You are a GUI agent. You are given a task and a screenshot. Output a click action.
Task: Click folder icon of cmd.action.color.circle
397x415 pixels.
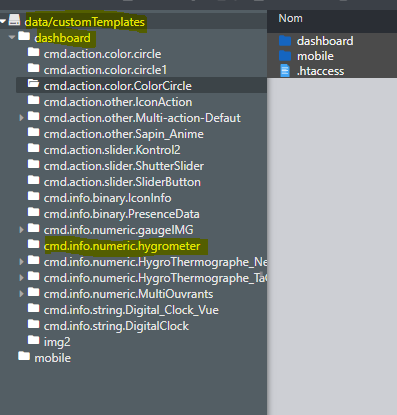pos(33,52)
